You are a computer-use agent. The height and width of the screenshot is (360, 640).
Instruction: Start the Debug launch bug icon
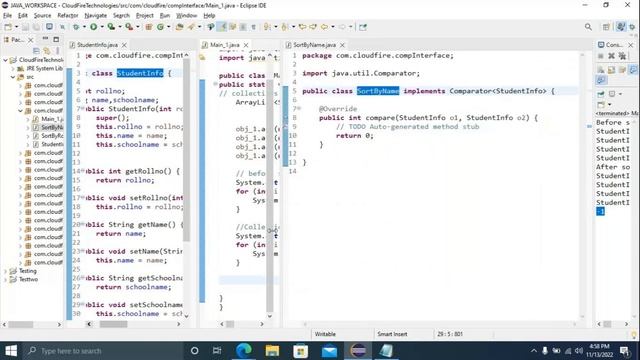(76, 27)
